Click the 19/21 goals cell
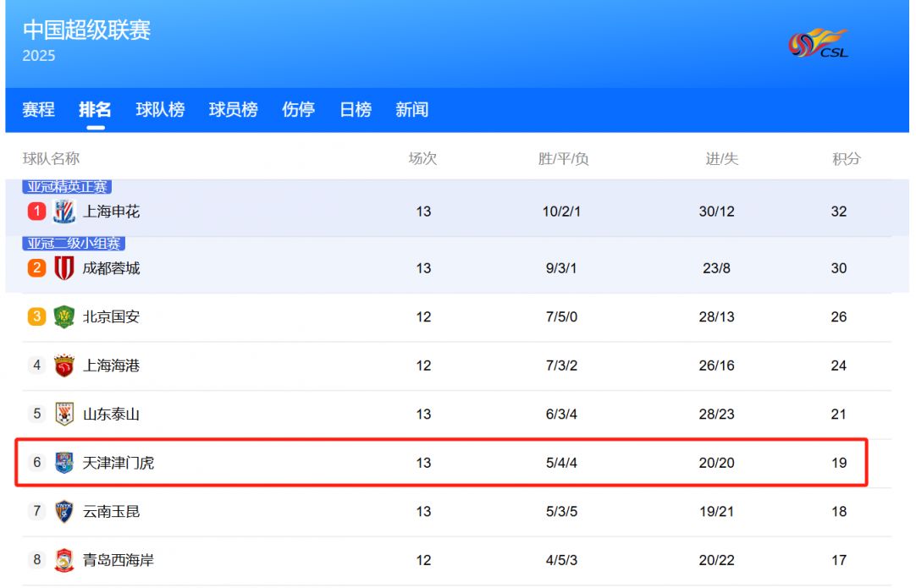Viewport: 916px width, 588px height. [717, 512]
